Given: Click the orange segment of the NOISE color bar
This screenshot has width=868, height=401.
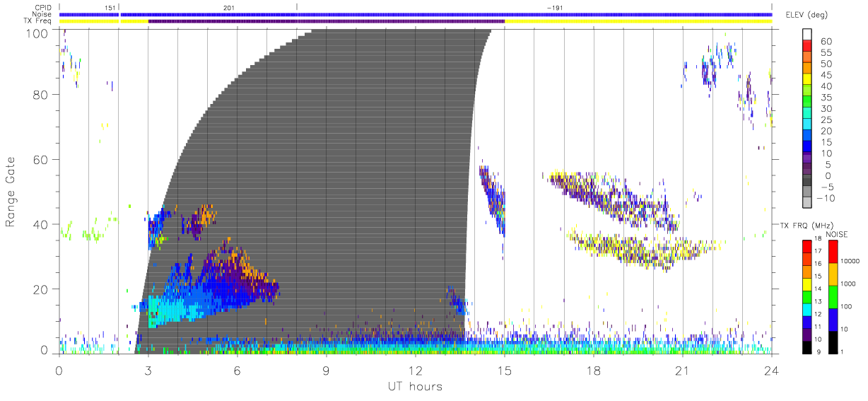Looking at the screenshot, I should coord(833,274).
